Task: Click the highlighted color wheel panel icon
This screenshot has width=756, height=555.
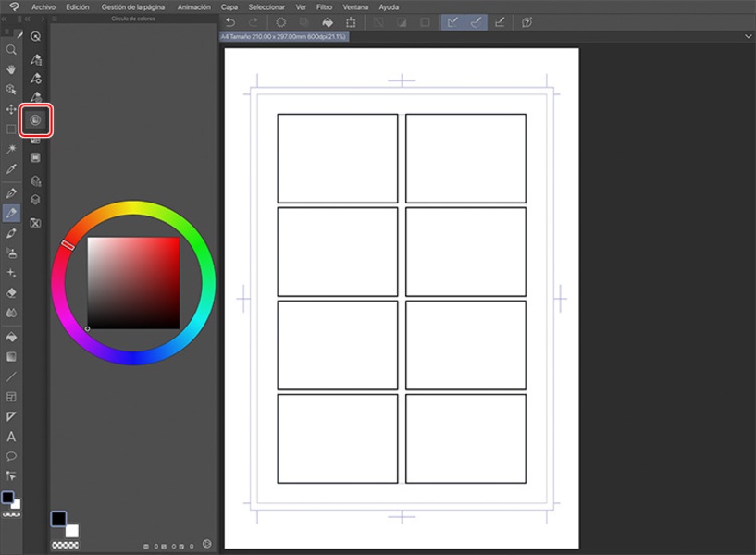Action: point(35,120)
